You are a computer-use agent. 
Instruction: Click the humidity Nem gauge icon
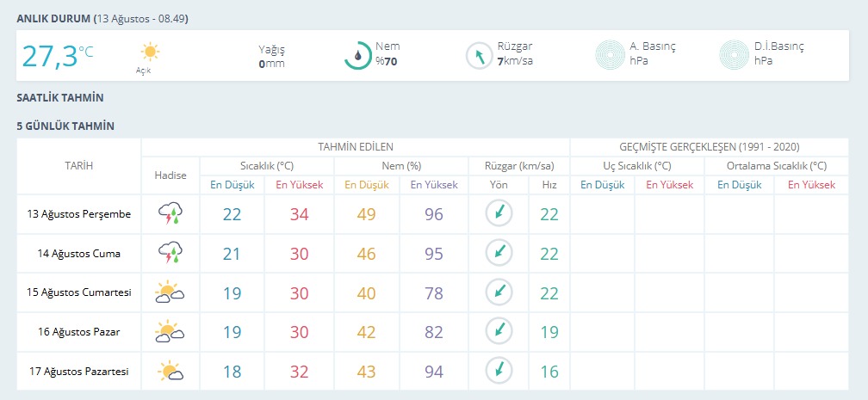coord(357,55)
